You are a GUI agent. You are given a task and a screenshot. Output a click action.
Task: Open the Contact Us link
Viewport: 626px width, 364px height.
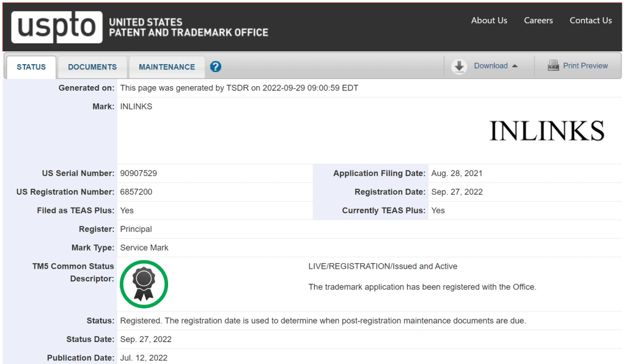[591, 20]
